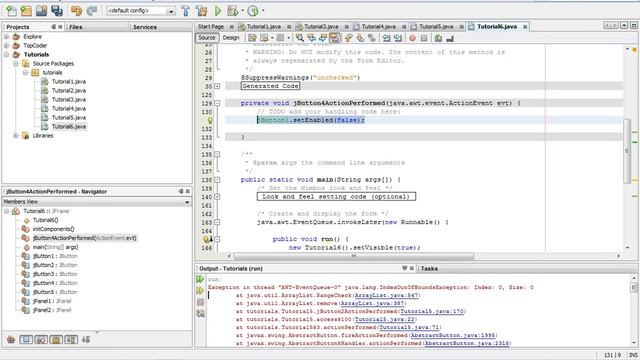This screenshot has height=360, width=640.
Task: Run the project with green play icon
Action: (x=218, y=11)
